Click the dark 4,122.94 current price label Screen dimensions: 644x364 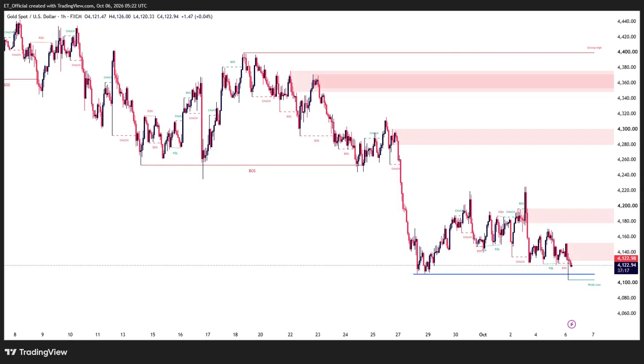click(x=626, y=265)
